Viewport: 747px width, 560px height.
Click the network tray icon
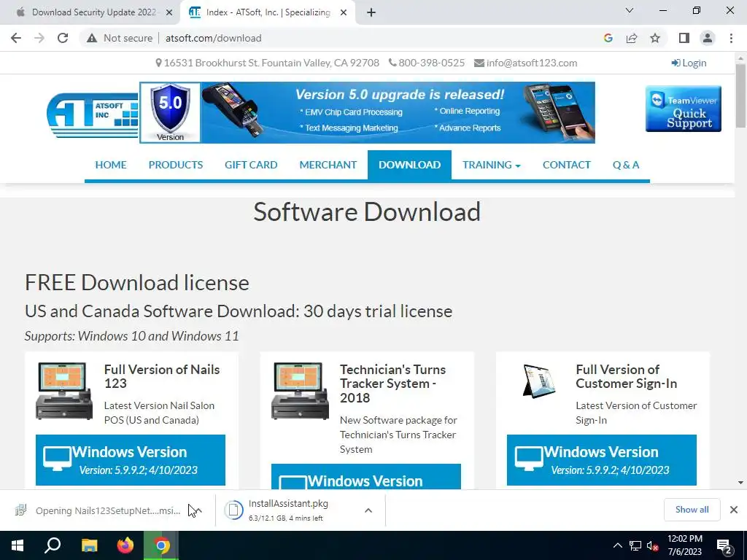click(635, 545)
